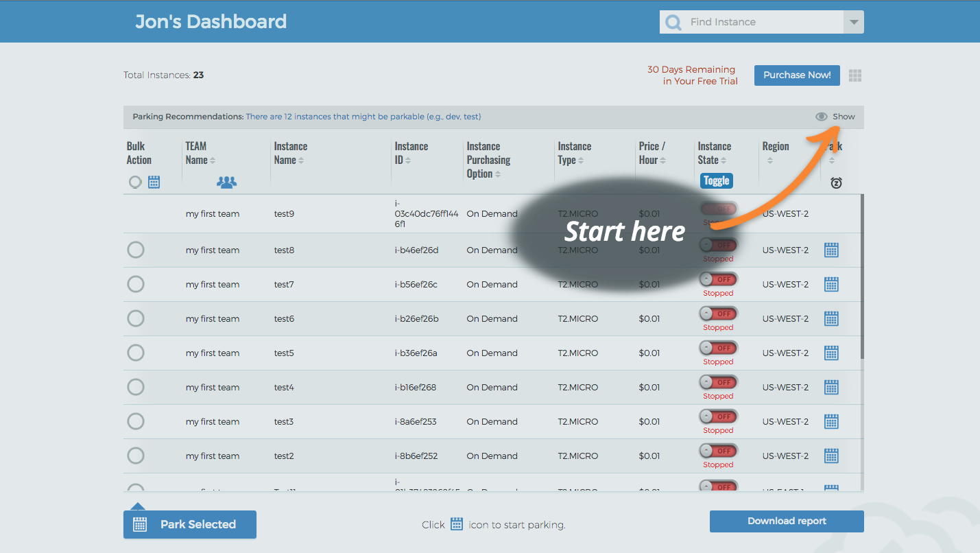This screenshot has width=980, height=553.
Task: Sort the table by Instance Name column
Action: [291, 153]
